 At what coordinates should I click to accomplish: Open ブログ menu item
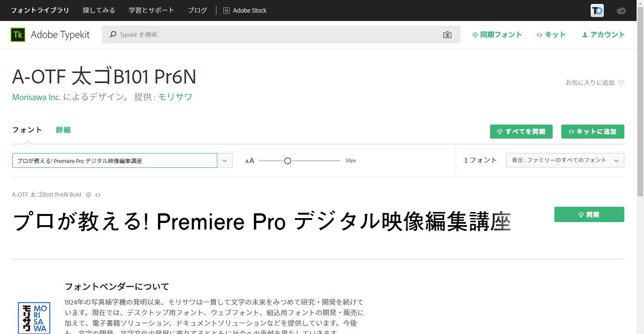click(198, 10)
